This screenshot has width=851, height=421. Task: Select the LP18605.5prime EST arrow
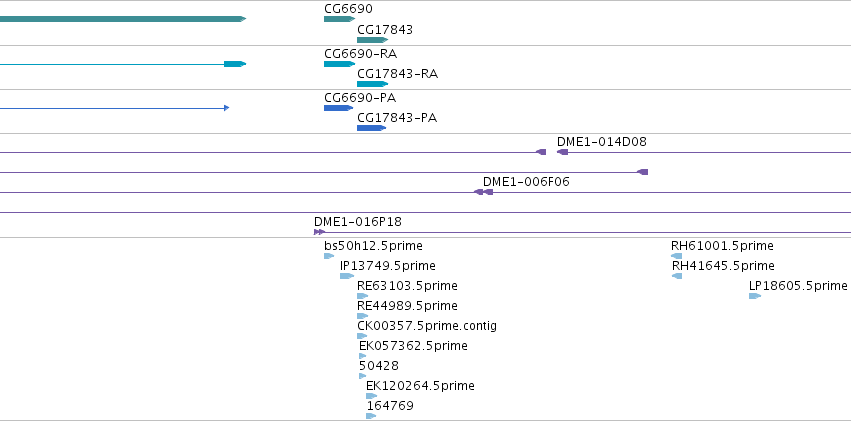(x=755, y=296)
